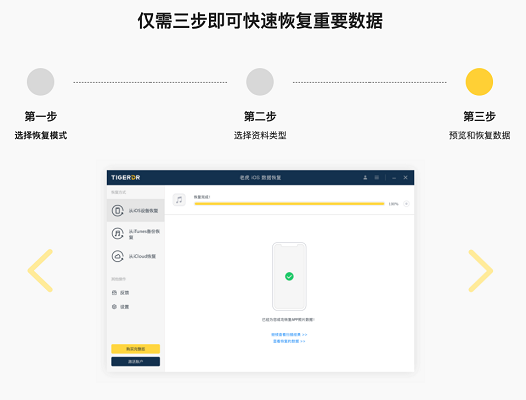Screen dimensions: 526x400
Task: Open the menu icon in app header
Action: coord(377,178)
